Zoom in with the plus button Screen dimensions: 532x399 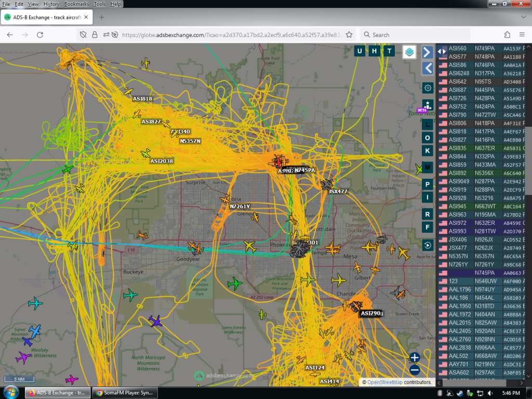pos(415,357)
